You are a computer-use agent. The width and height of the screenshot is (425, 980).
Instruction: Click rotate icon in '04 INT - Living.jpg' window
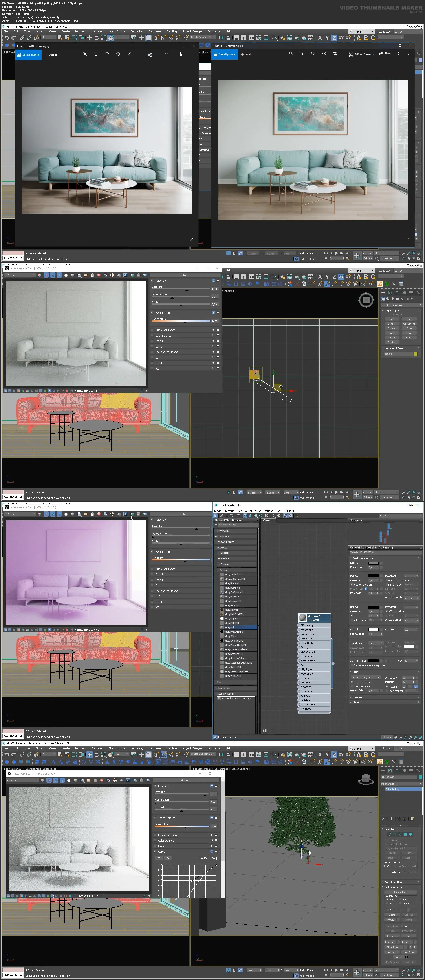click(118, 54)
